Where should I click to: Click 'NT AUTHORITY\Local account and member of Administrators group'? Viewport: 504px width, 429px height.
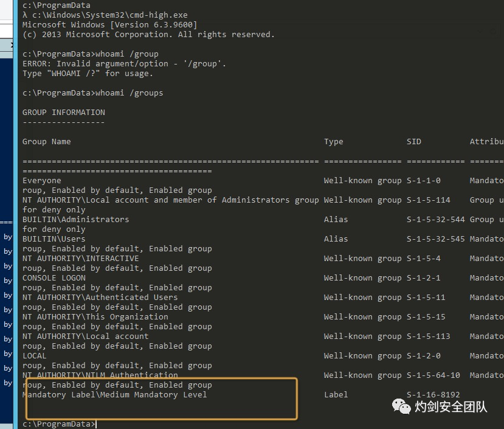(171, 200)
